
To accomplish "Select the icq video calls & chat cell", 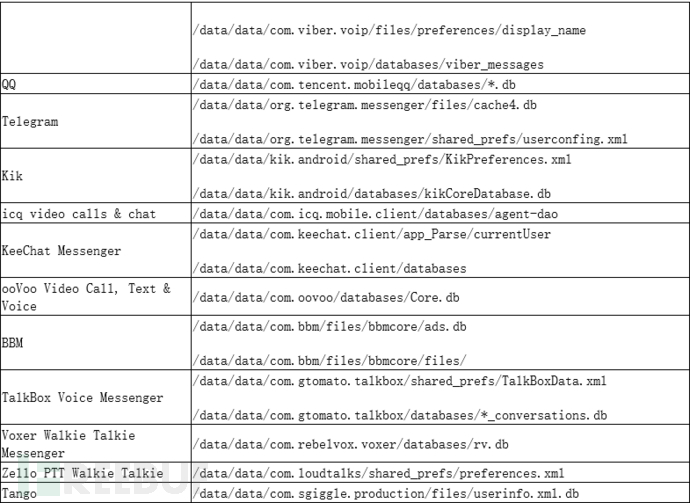I will point(79,213).
